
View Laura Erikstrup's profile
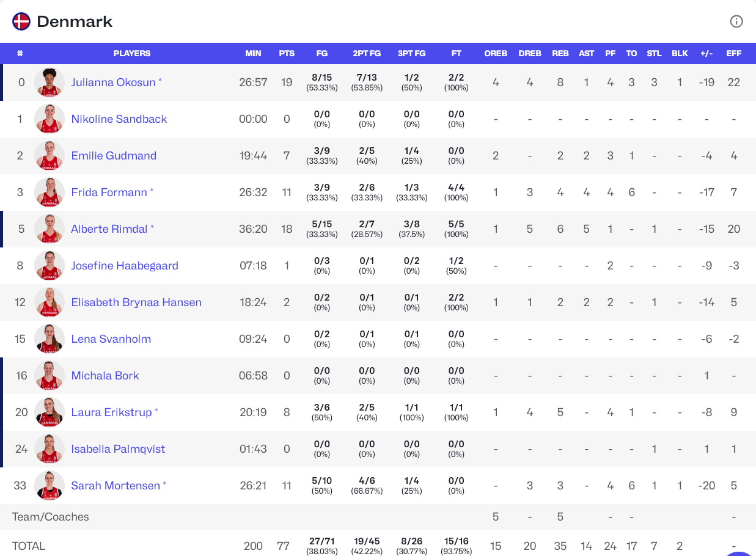[x=111, y=412]
